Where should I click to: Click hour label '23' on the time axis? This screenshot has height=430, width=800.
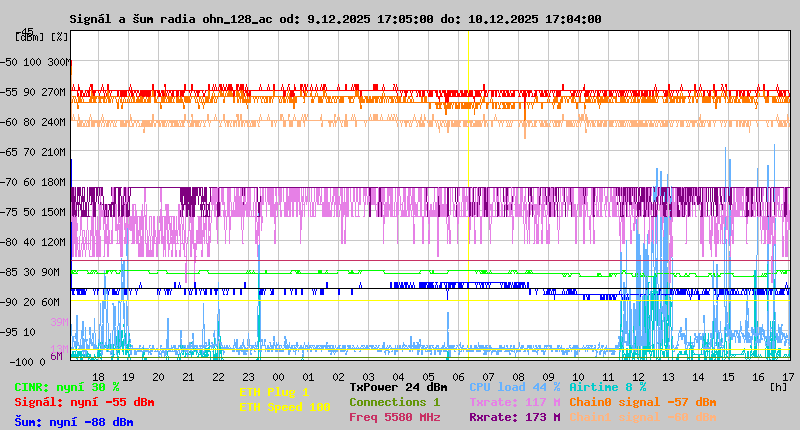[248, 377]
